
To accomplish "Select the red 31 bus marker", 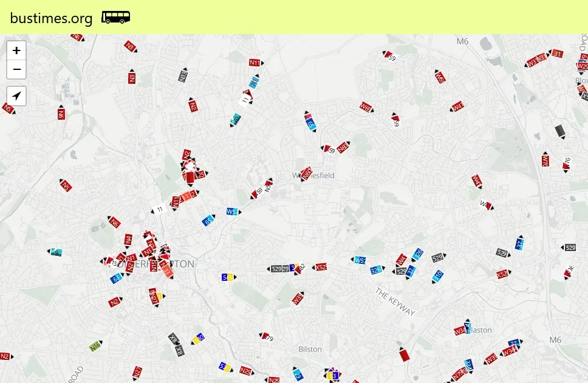I will click(x=557, y=53).
